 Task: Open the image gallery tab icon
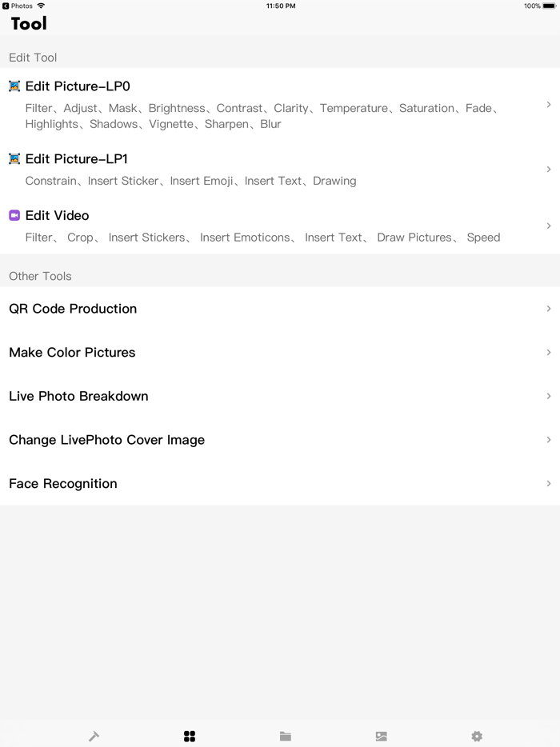(382, 736)
